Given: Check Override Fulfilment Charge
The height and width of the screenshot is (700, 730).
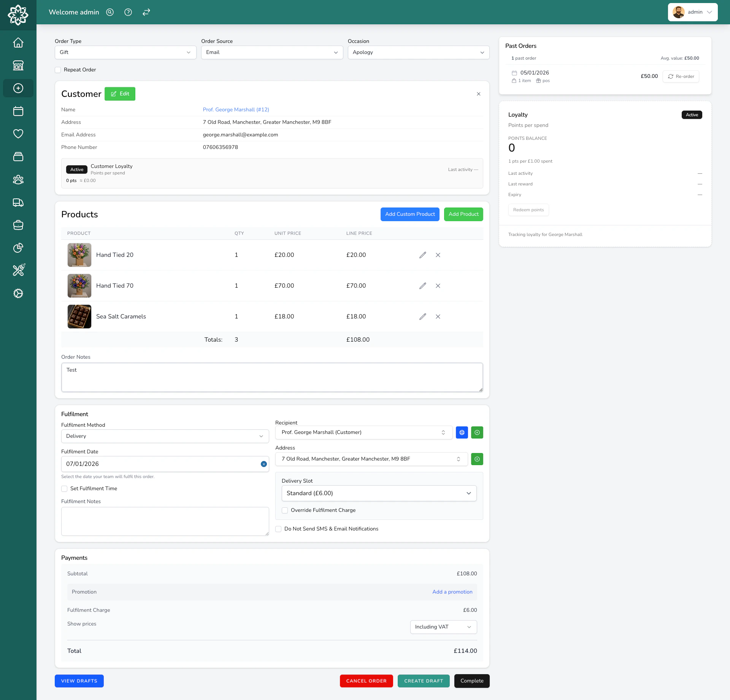Looking at the screenshot, I should [285, 510].
